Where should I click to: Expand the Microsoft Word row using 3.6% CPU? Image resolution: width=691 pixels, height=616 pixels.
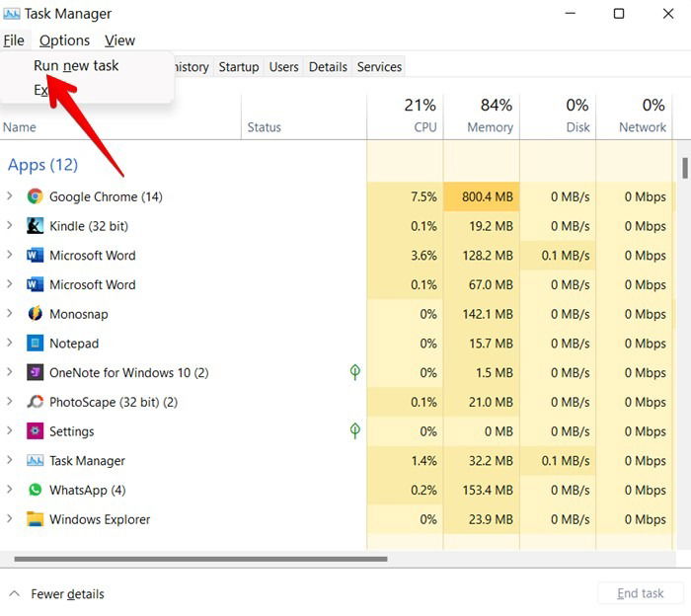[9, 255]
